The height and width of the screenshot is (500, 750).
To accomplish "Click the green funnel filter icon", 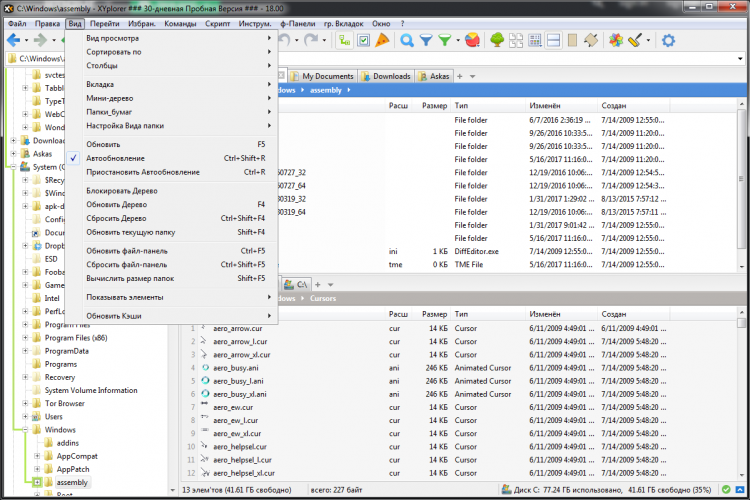I will click(x=445, y=41).
